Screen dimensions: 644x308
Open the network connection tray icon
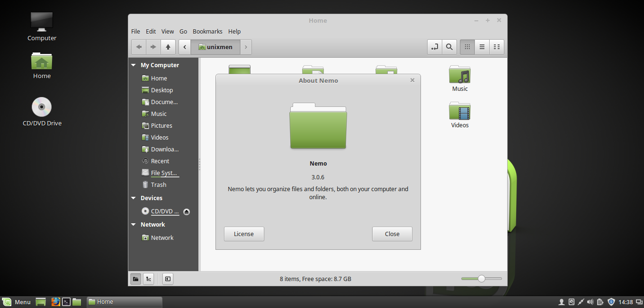tap(581, 302)
